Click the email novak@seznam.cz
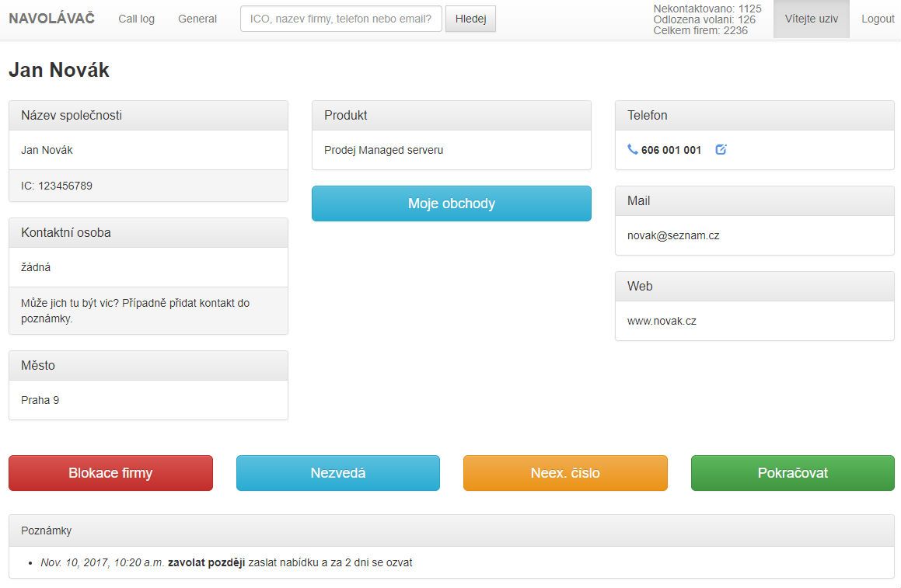Image resolution: width=901 pixels, height=588 pixels. click(673, 235)
